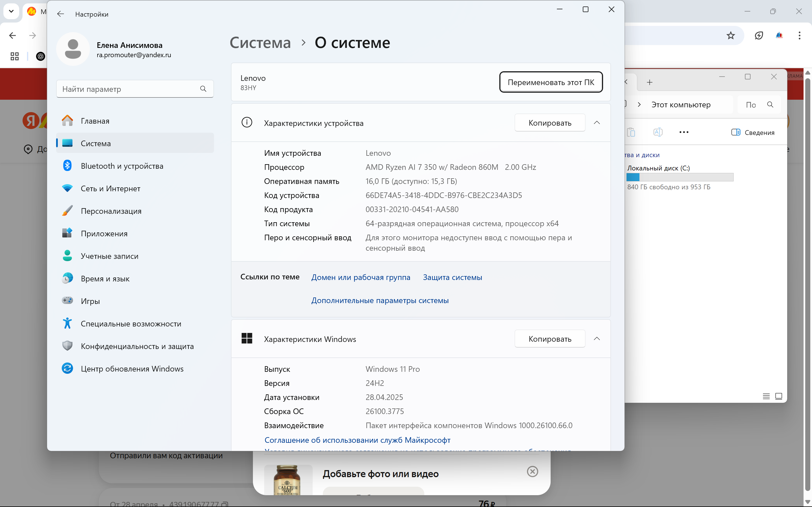Screen dimensions: 812x507
Task: Toggle the Сведения details pane in Explorer
Action: [x=753, y=132]
